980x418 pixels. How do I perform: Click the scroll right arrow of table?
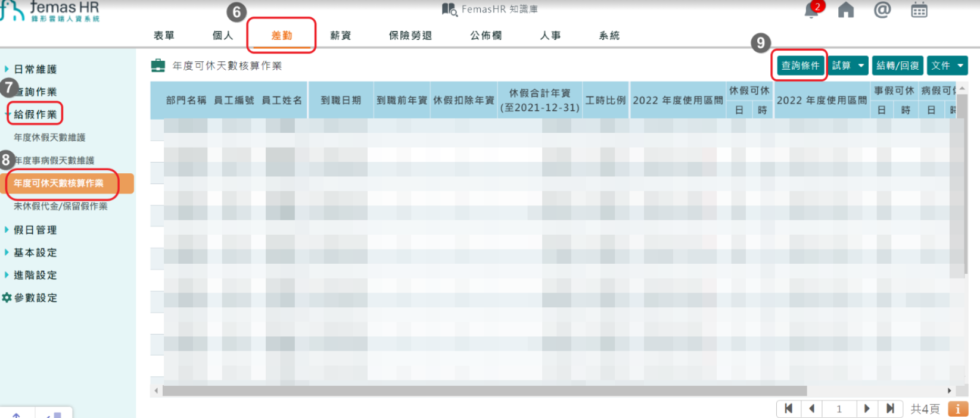(950, 391)
